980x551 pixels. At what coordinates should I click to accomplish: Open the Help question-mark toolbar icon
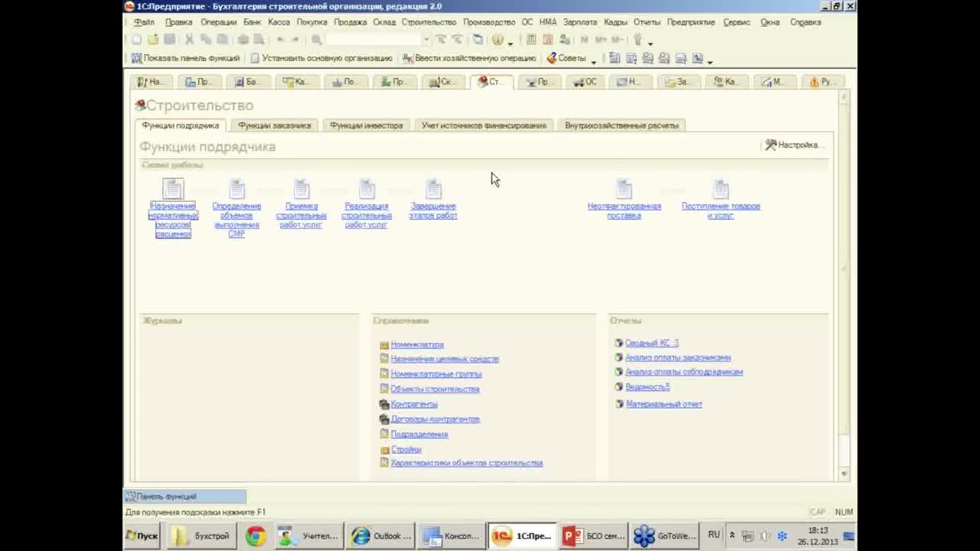[x=498, y=40]
